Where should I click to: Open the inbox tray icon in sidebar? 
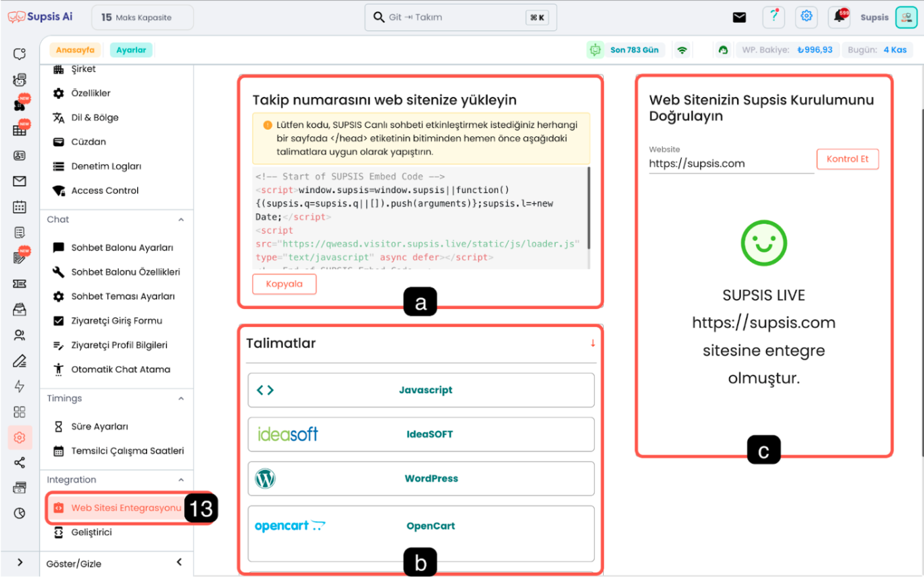pyautogui.click(x=20, y=309)
